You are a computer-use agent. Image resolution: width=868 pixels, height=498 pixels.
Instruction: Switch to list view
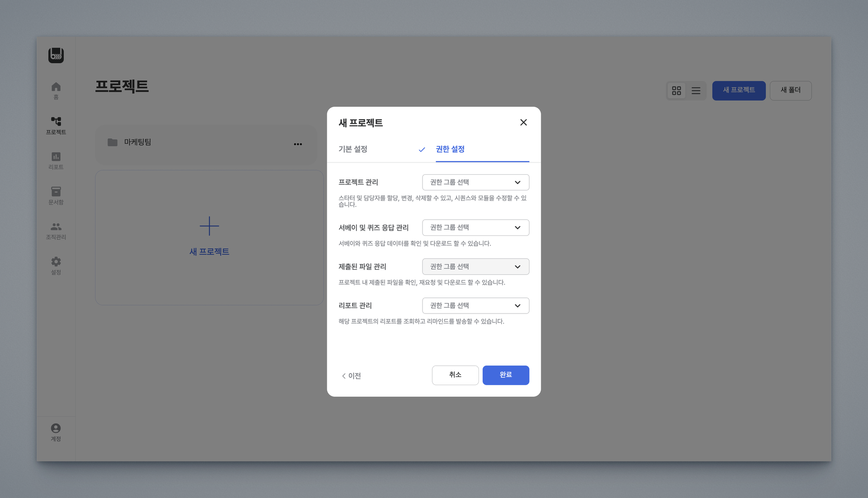pyautogui.click(x=696, y=91)
